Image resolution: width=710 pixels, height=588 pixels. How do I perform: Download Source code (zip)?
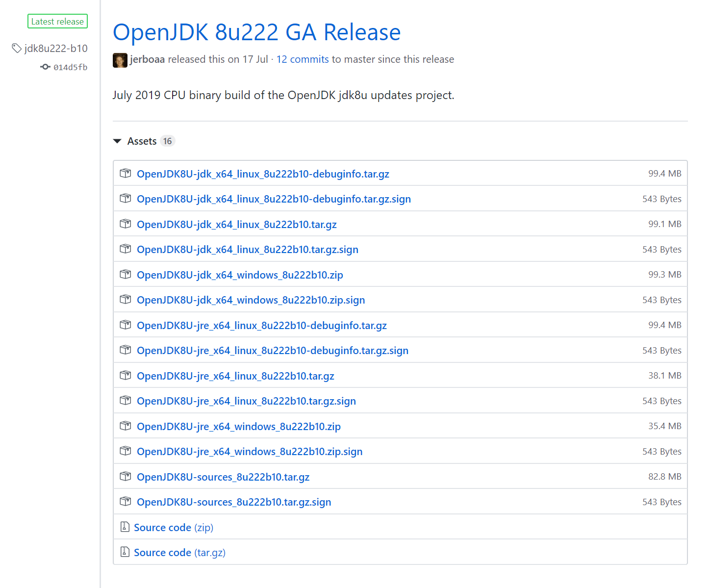[174, 528]
